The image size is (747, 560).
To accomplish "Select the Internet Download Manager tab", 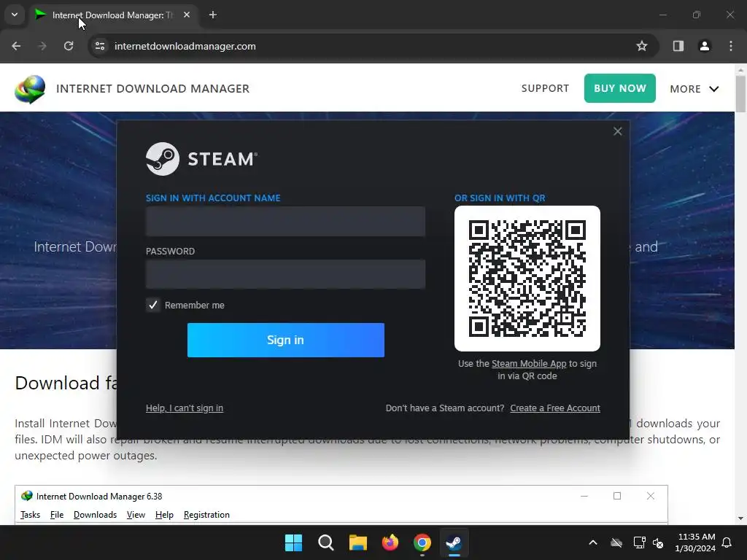I will (x=115, y=15).
